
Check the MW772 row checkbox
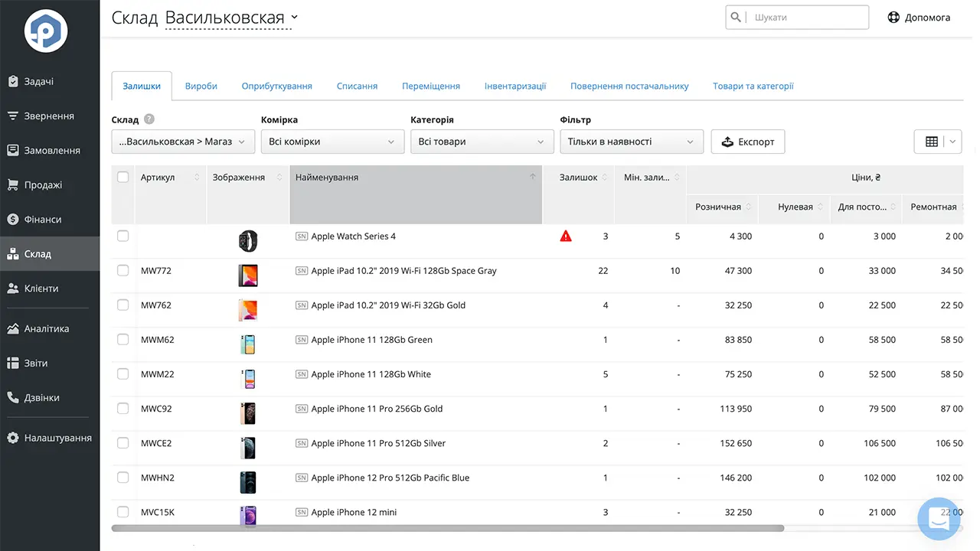[122, 270]
